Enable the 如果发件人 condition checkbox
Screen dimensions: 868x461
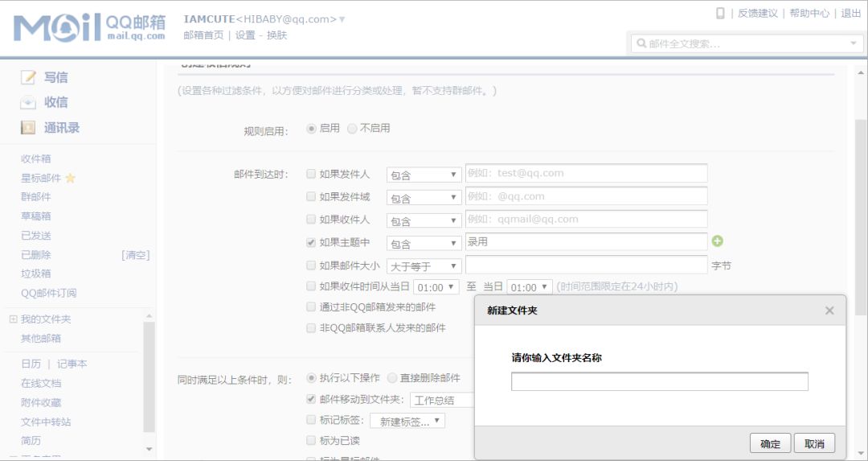click(311, 174)
